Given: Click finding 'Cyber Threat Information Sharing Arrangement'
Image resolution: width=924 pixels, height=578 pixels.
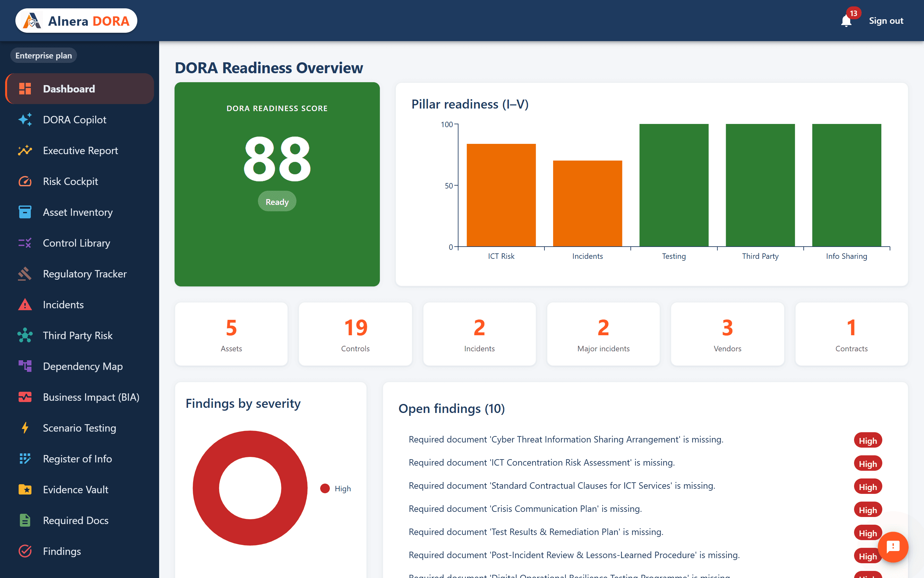Looking at the screenshot, I should [x=566, y=440].
